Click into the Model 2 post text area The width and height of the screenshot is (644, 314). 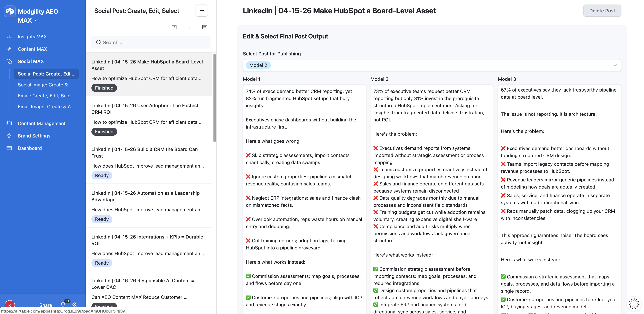tap(432, 199)
